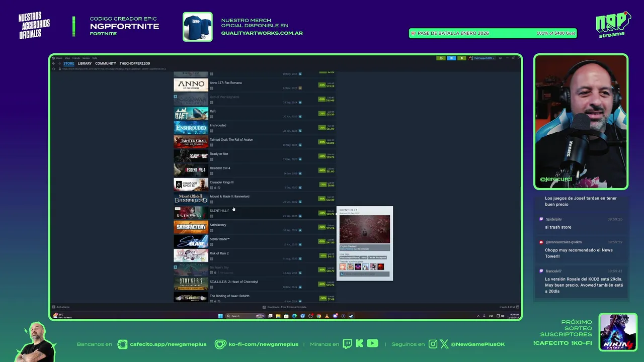Open Risk of Rain 2 listing
644x362 pixels.
point(254,256)
